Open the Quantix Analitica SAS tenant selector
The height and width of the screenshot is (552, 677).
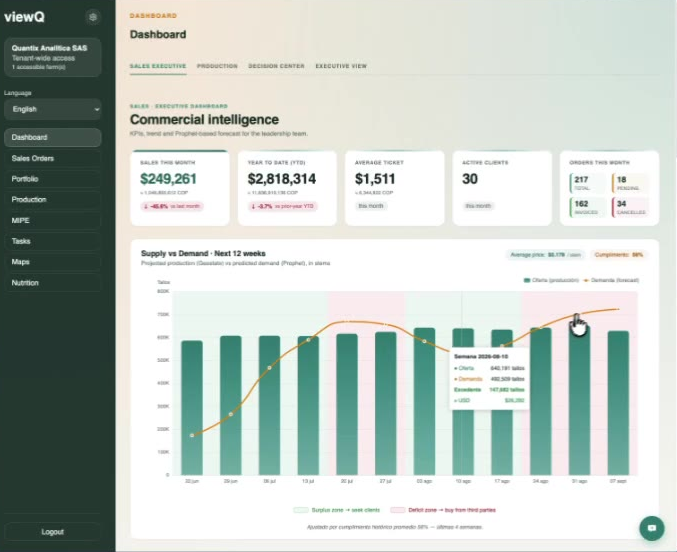click(x=53, y=57)
